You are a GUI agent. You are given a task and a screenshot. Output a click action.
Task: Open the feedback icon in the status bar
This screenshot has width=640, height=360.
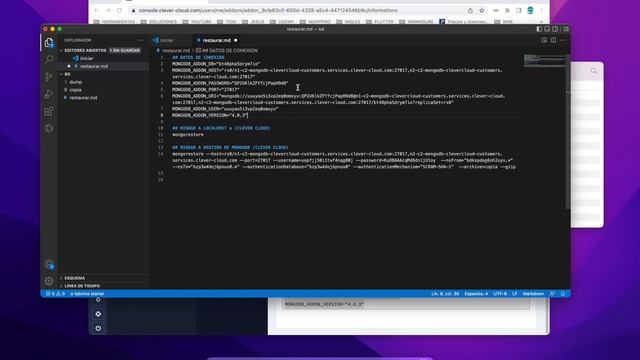pos(552,294)
